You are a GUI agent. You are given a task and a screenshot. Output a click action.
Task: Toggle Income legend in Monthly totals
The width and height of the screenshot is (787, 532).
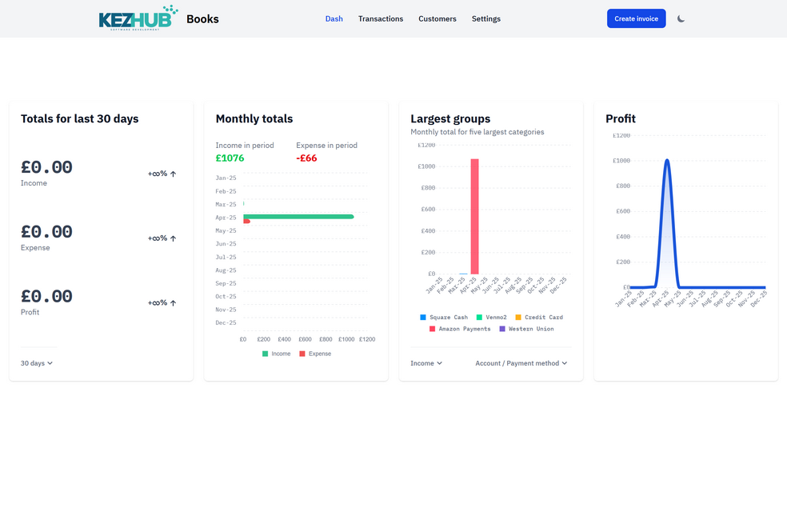[276, 354]
